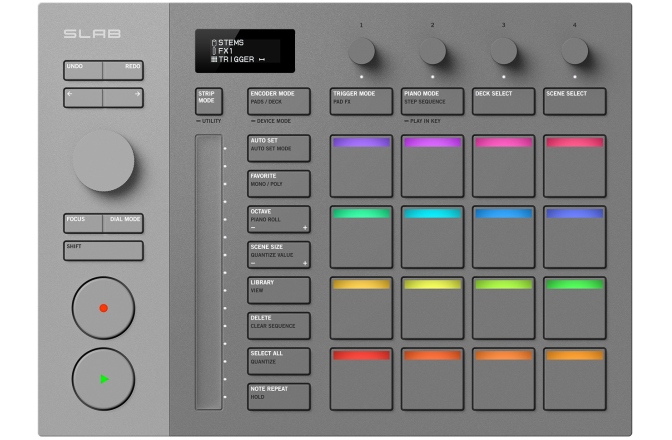The width and height of the screenshot is (672, 440).
Task: Decrease Scene Size with minus
Action: point(253,263)
